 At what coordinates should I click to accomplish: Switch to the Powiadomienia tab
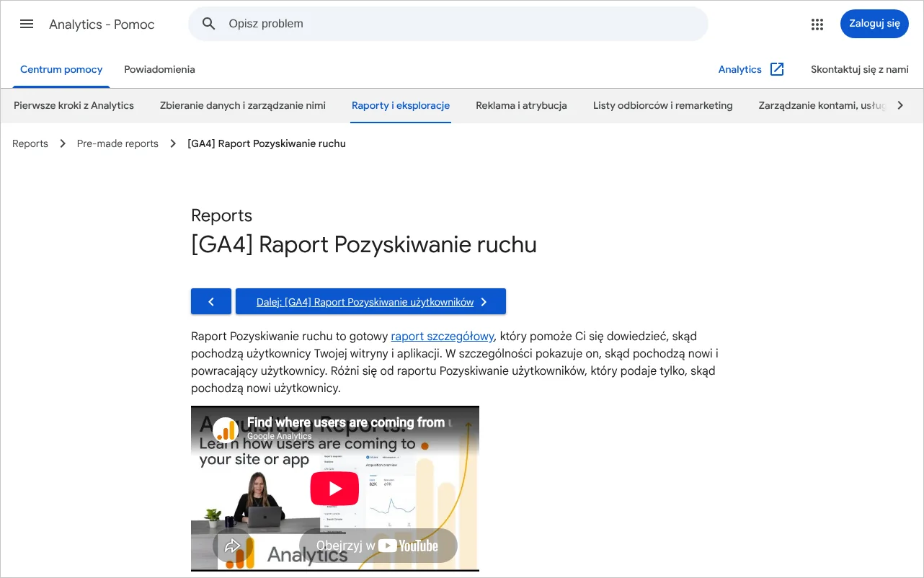click(x=159, y=69)
